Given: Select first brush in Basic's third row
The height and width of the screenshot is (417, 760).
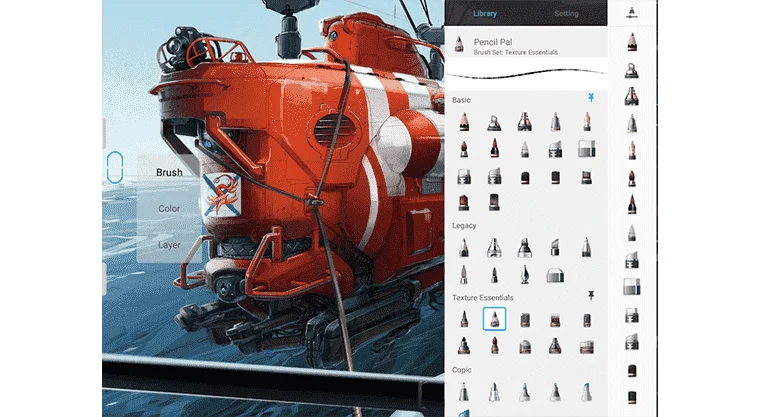Looking at the screenshot, I should (464, 176).
